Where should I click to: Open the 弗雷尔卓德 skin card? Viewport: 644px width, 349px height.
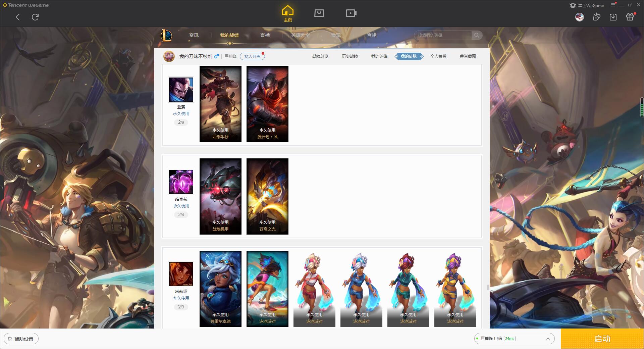point(220,289)
